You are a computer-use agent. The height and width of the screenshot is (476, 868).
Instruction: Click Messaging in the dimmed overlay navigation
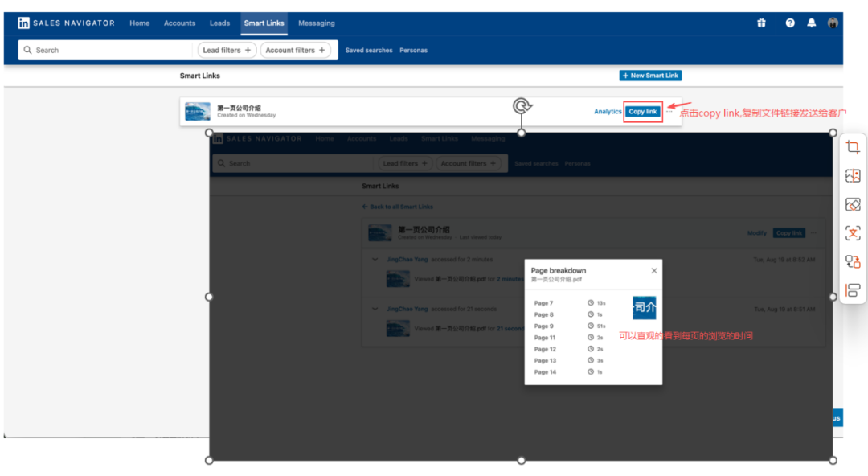[x=488, y=138]
